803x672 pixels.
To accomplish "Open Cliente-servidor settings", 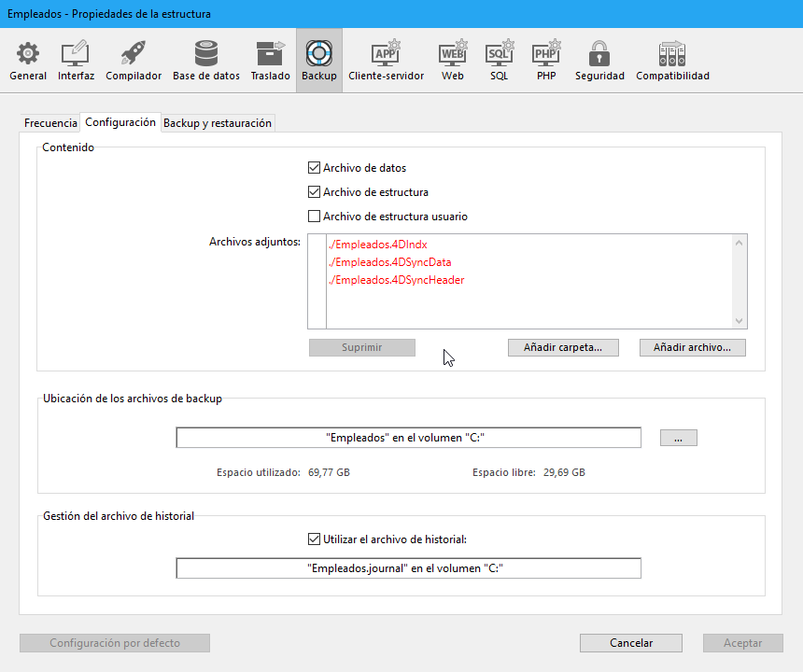I will 386,61.
